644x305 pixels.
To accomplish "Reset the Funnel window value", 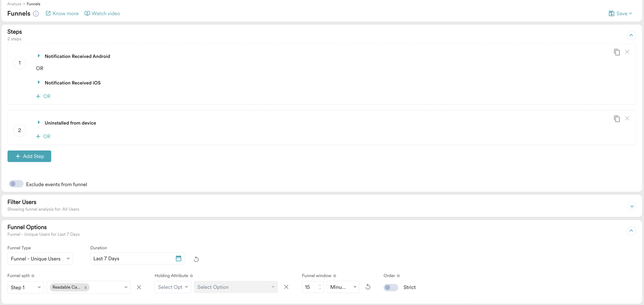I will coord(368,287).
